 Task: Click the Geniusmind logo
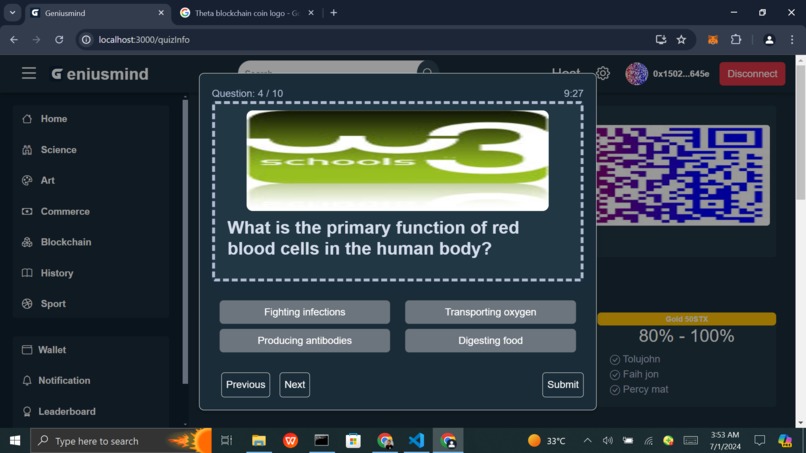click(100, 74)
